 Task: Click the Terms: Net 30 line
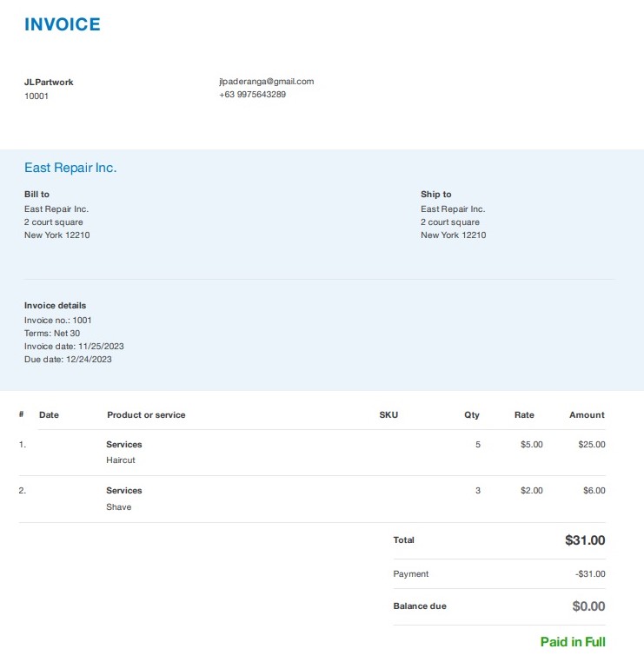tap(52, 333)
